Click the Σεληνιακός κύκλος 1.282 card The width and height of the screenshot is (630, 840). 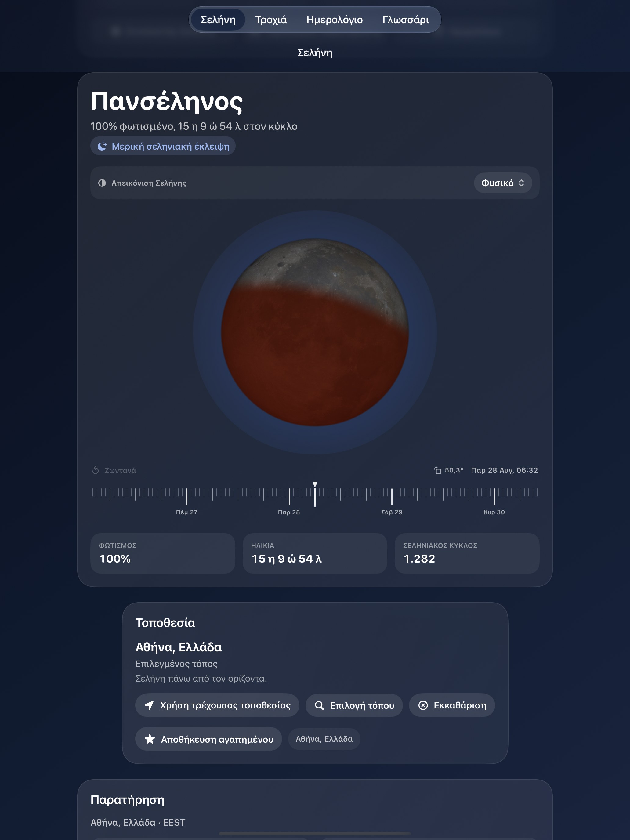(467, 553)
